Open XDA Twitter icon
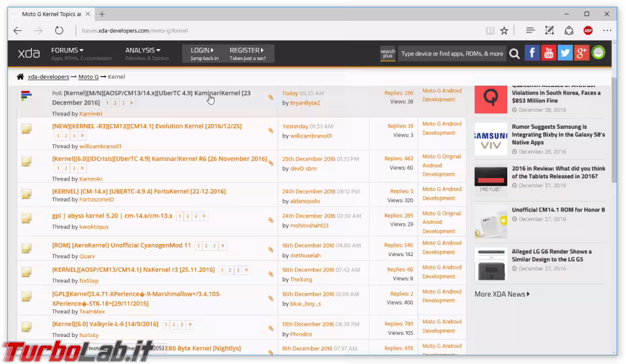This screenshot has height=364, width=626. click(565, 53)
